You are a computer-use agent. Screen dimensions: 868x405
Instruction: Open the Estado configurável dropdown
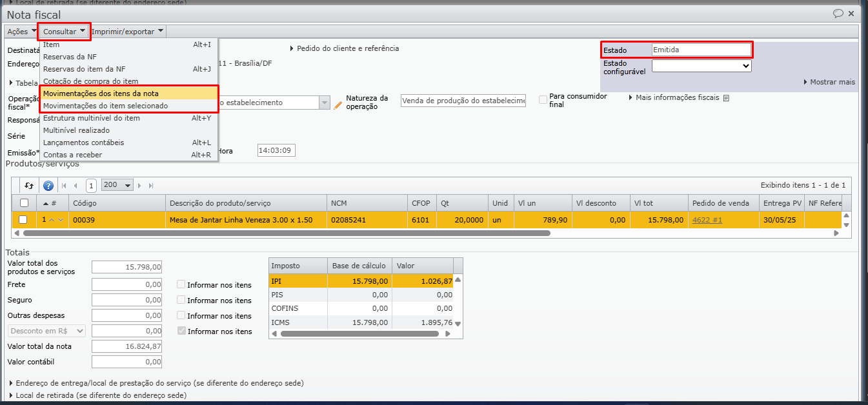(701, 66)
